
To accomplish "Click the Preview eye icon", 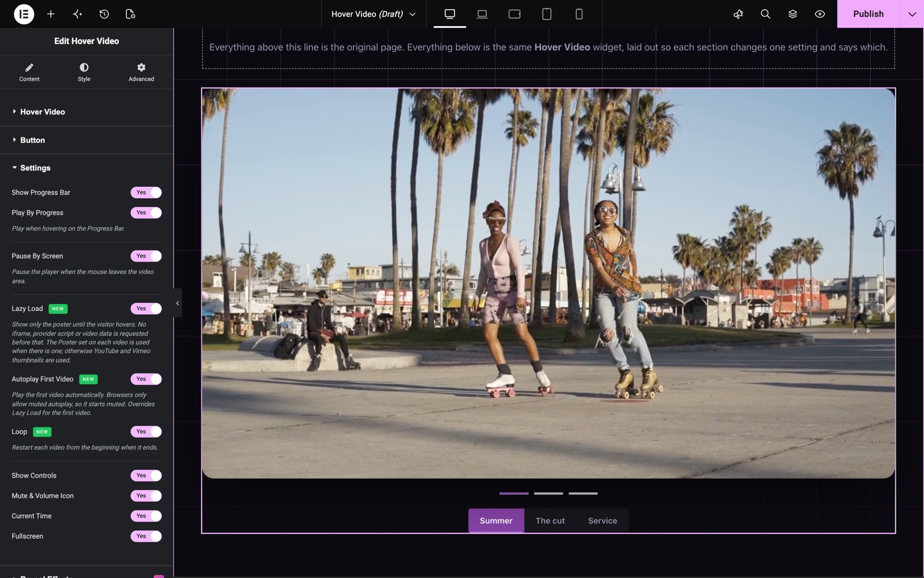I will tap(819, 14).
